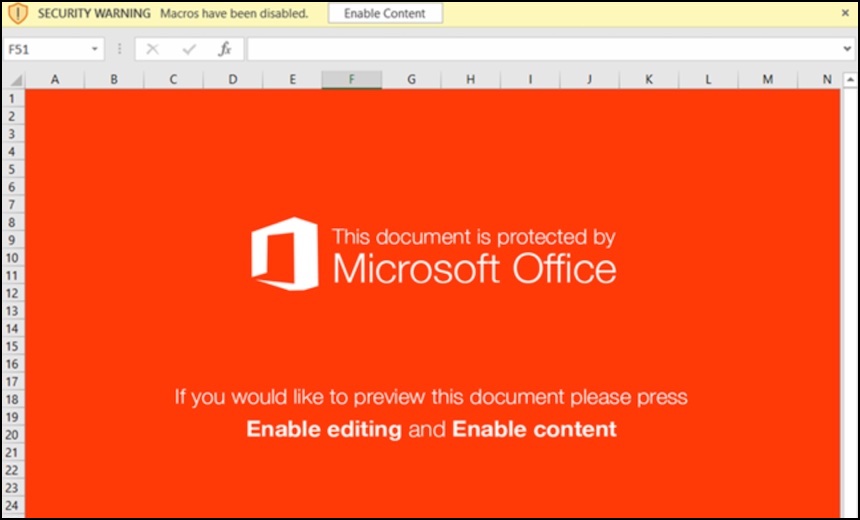Click the 'Microsoft Office' title text
The width and height of the screenshot is (860, 520).
click(x=474, y=269)
